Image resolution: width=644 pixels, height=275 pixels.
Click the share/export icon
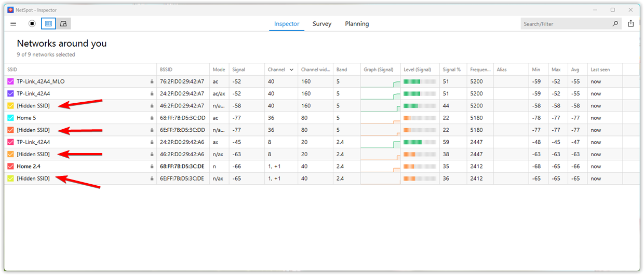(x=631, y=23)
